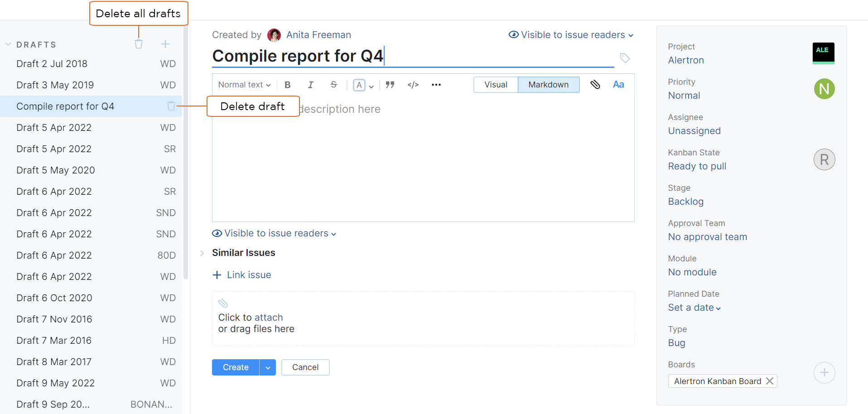868x414 pixels.
Task: Open Draft 8 Mar 2017
Action: pyautogui.click(x=91, y=362)
